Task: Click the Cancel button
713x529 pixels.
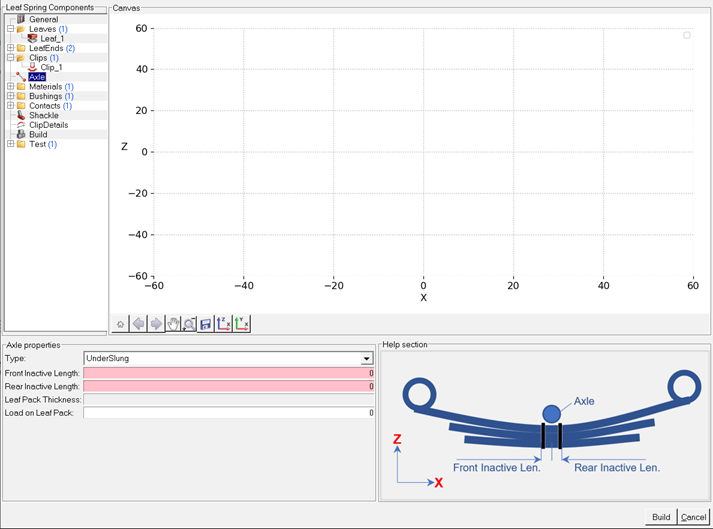Action: (x=693, y=517)
